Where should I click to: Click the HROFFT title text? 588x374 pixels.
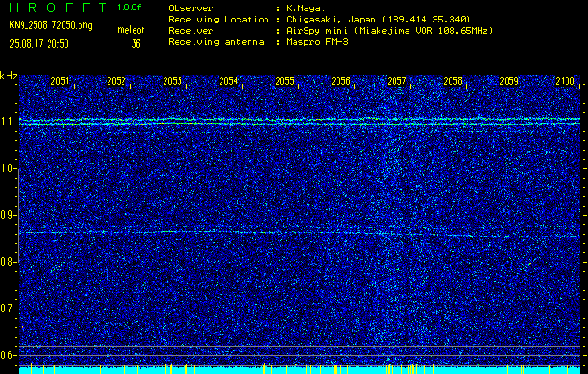58,7
